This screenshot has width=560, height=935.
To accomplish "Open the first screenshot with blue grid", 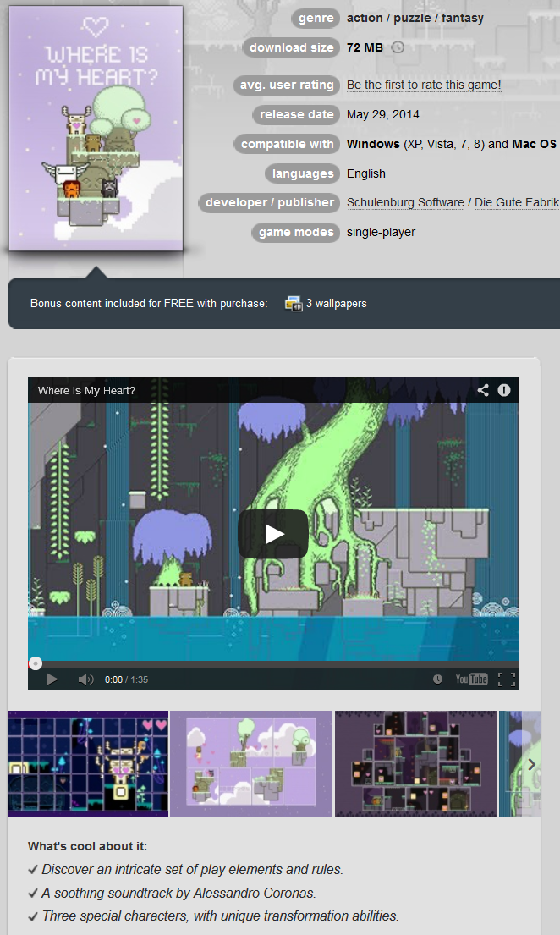I will (x=88, y=764).
